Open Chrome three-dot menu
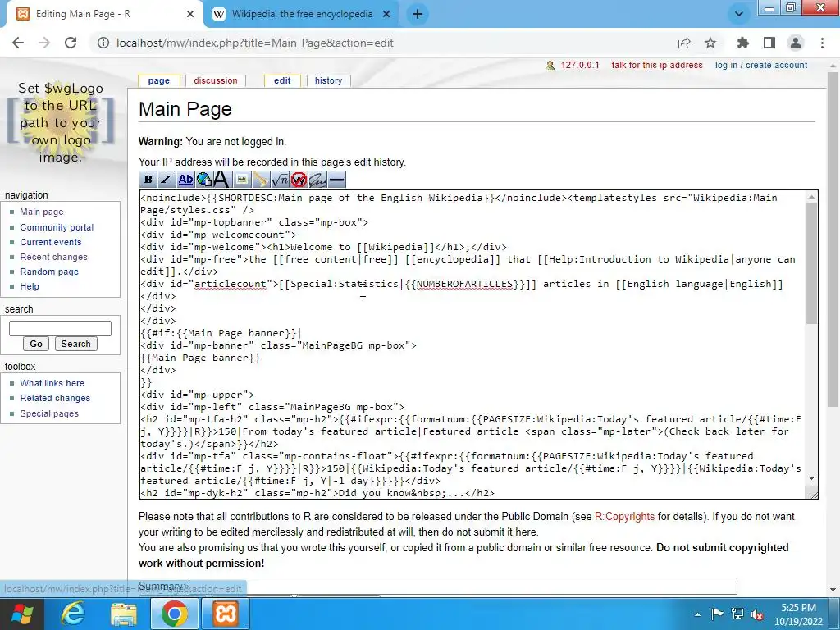 pos(822,43)
